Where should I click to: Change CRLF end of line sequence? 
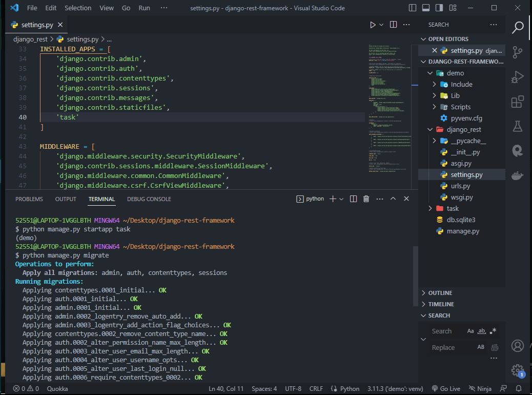(316, 388)
